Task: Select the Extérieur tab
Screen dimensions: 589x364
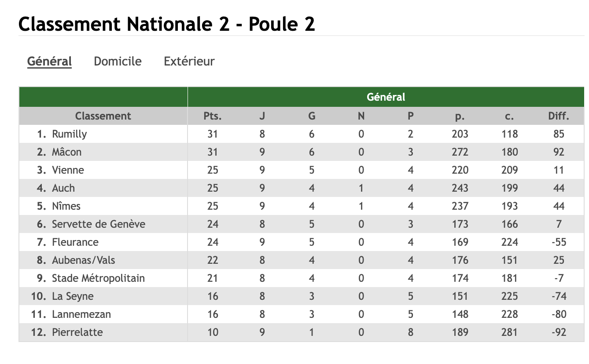Action: (x=189, y=61)
